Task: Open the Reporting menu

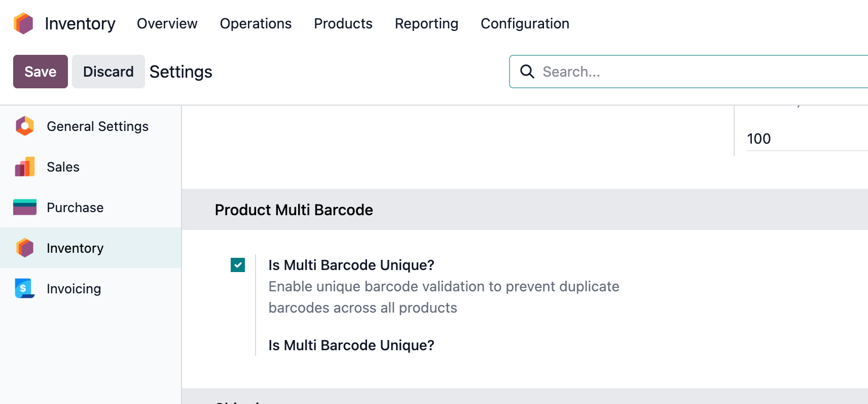Action: click(426, 23)
